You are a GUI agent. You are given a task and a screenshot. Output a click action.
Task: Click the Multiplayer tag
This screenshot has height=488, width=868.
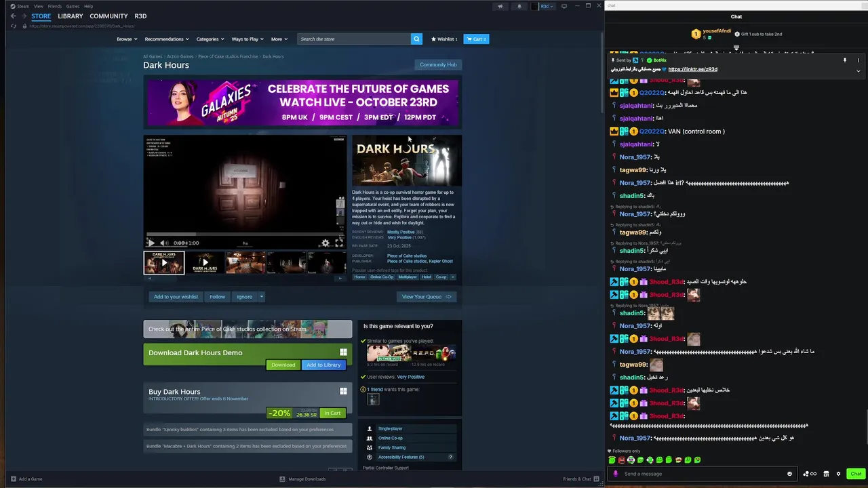[x=408, y=277]
